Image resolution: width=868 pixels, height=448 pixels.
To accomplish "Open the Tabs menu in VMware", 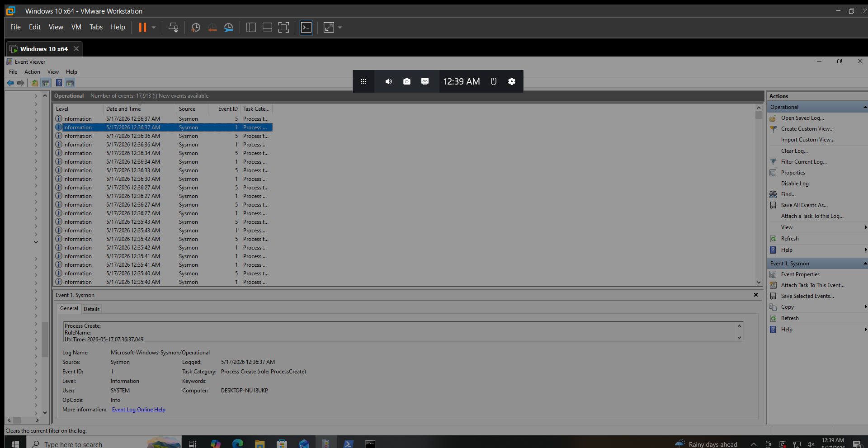I will click(96, 27).
